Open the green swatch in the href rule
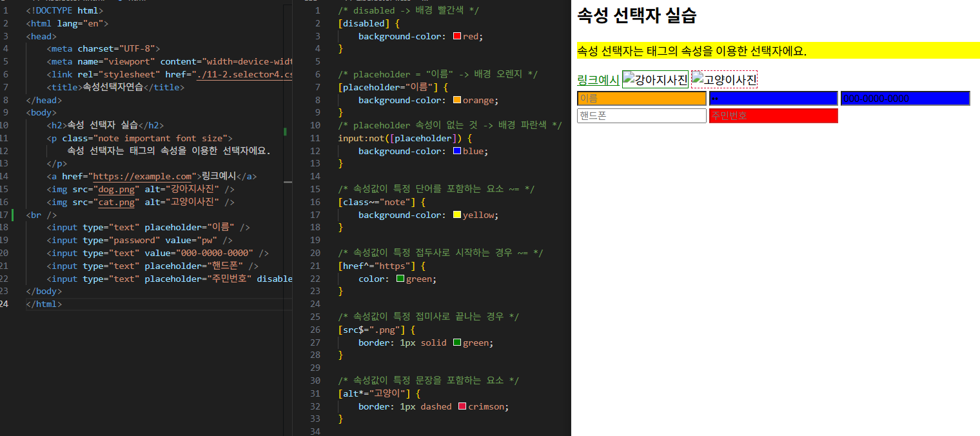Screen dimensions: 980x436 [x=400, y=279]
